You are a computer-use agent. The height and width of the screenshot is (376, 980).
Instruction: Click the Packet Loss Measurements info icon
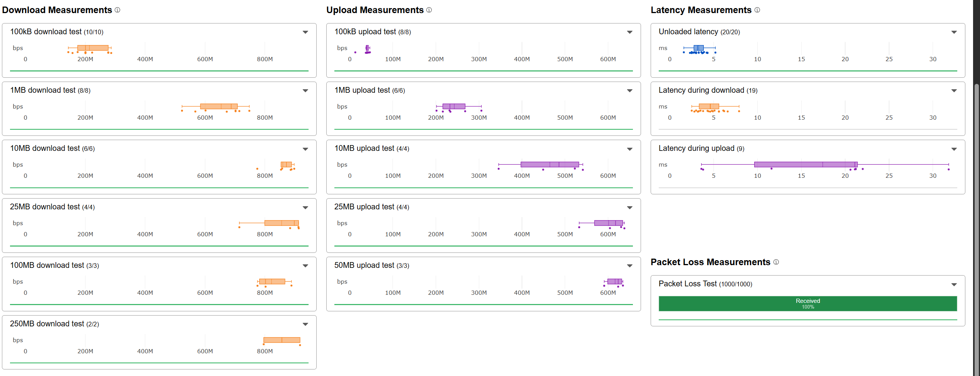tap(776, 262)
